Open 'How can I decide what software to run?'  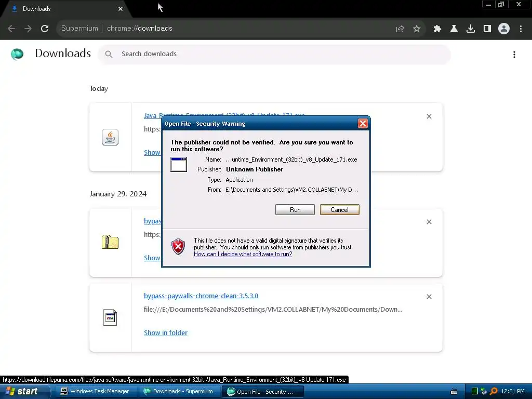(x=243, y=254)
